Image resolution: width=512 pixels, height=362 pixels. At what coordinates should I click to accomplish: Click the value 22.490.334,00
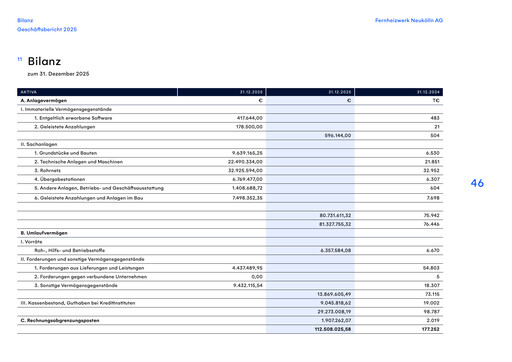click(x=245, y=162)
